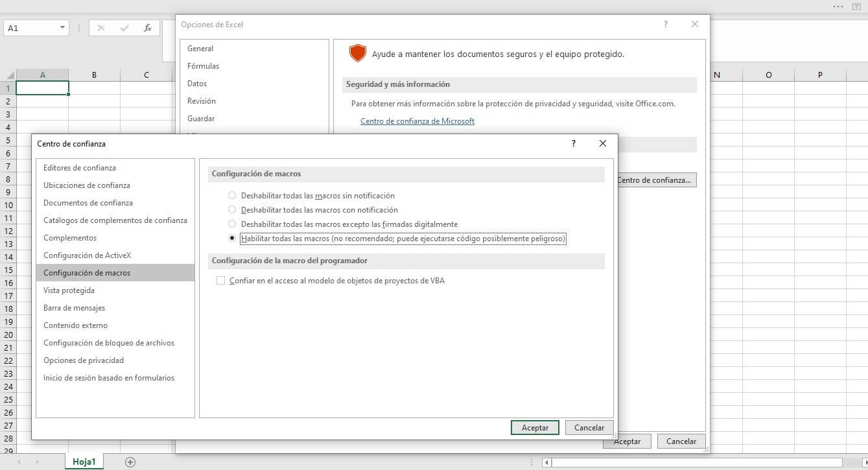Open 'Configuración de bloqueo de archivos'
This screenshot has width=868, height=470.
115,343
